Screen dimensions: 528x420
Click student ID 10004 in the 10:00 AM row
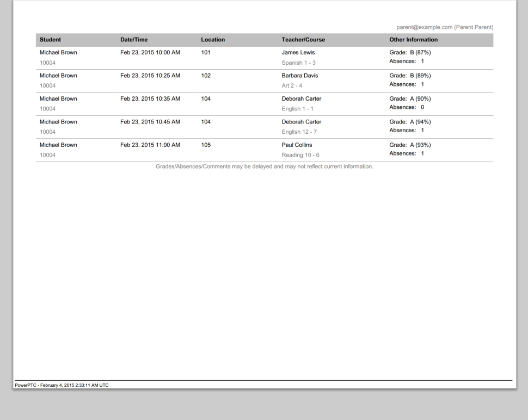pyautogui.click(x=47, y=63)
